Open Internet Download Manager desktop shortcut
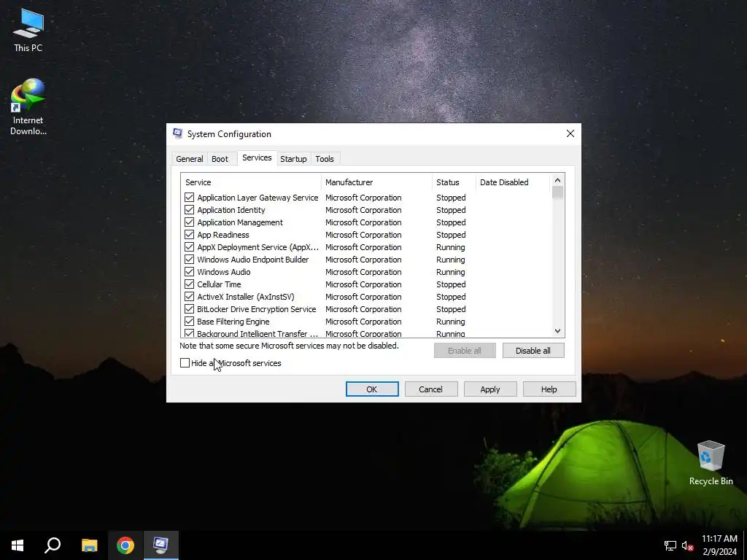Screen dimensions: 747x560 click(x=28, y=106)
